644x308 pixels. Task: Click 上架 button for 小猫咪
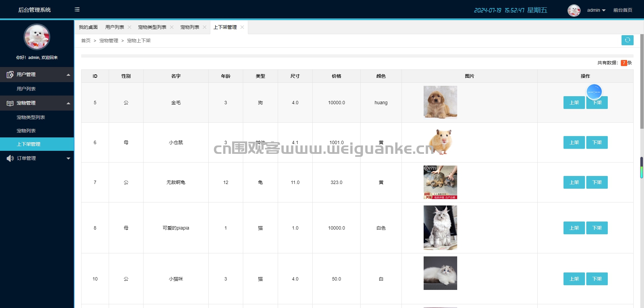click(x=574, y=279)
